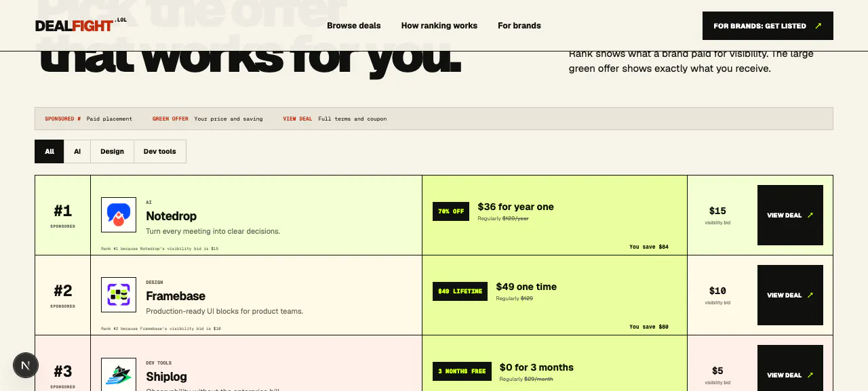The width and height of the screenshot is (868, 391).
Task: Click the VIEW DEAL legend label
Action: click(x=298, y=119)
